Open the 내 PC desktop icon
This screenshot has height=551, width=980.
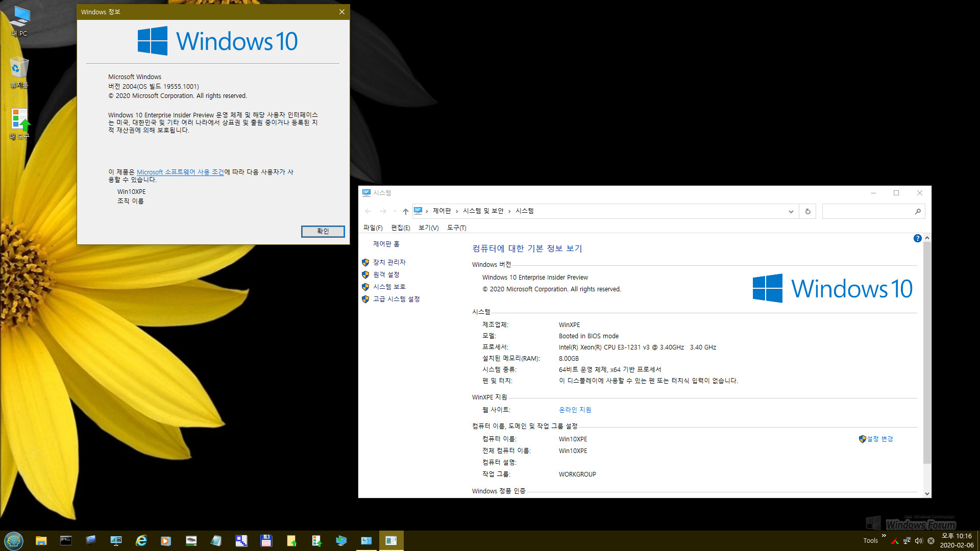click(19, 21)
